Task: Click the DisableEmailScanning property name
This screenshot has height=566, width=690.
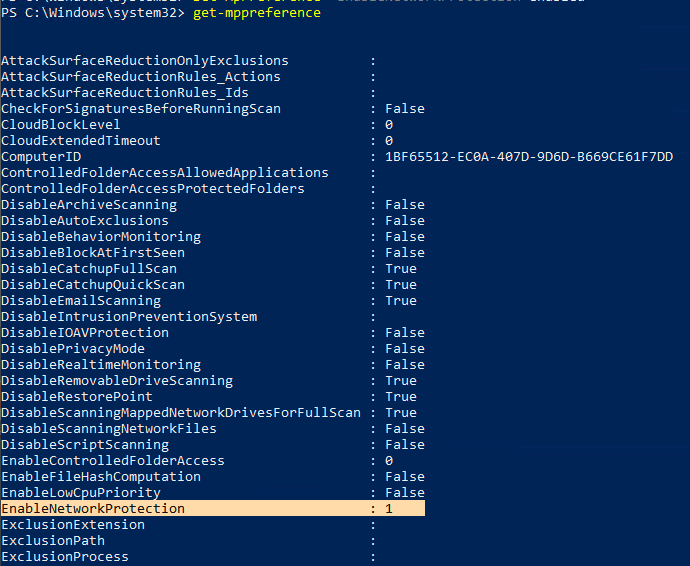Action: point(81,301)
